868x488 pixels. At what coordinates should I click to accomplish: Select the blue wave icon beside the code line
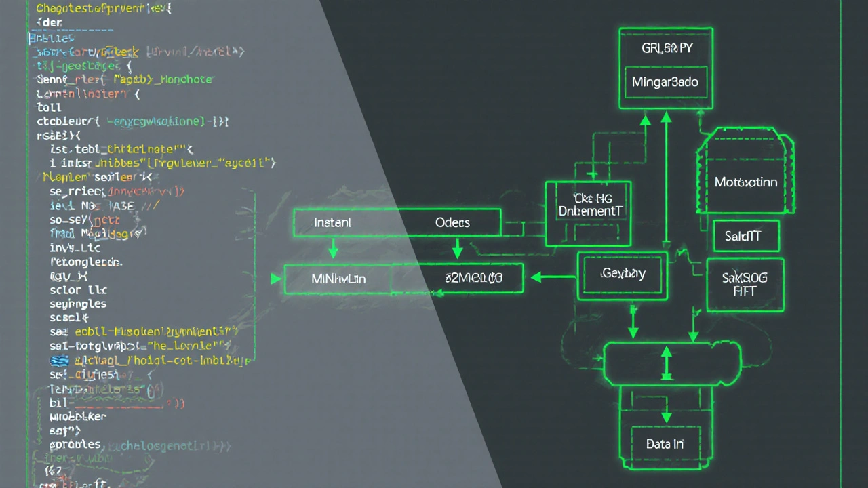pos(59,361)
